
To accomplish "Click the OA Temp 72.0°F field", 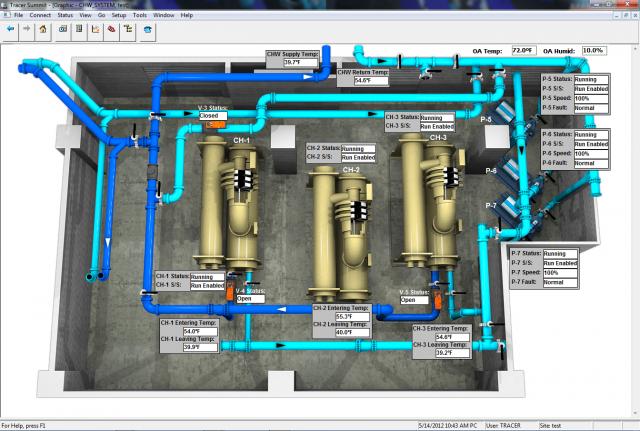I will point(522,49).
